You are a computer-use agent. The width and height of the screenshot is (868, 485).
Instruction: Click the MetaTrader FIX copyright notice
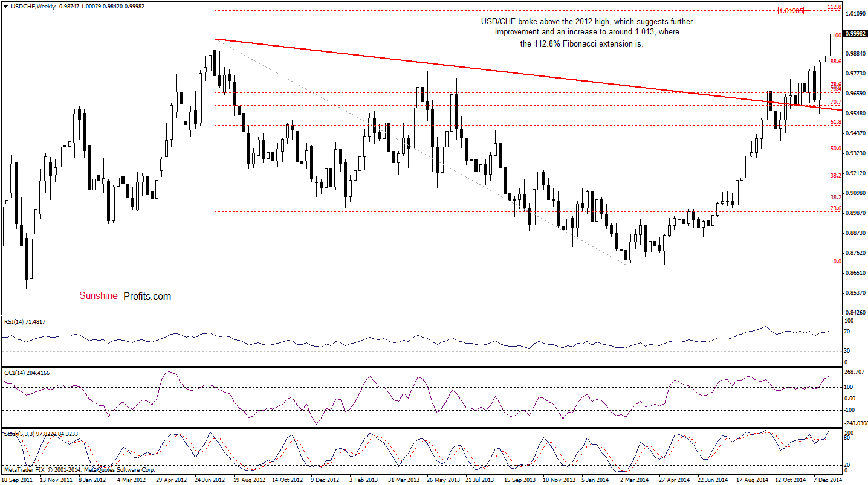[80, 469]
